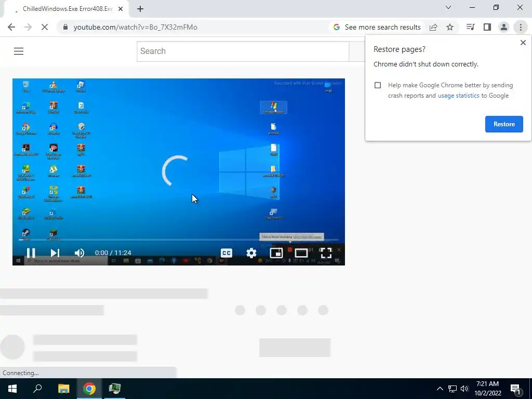The height and width of the screenshot is (399, 532).
Task: Open a new tab
Action: [140, 9]
